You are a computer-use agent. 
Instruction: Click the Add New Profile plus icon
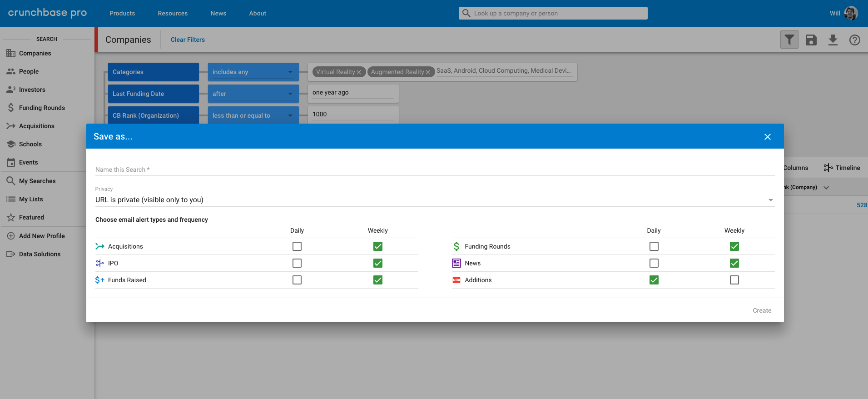click(11, 236)
